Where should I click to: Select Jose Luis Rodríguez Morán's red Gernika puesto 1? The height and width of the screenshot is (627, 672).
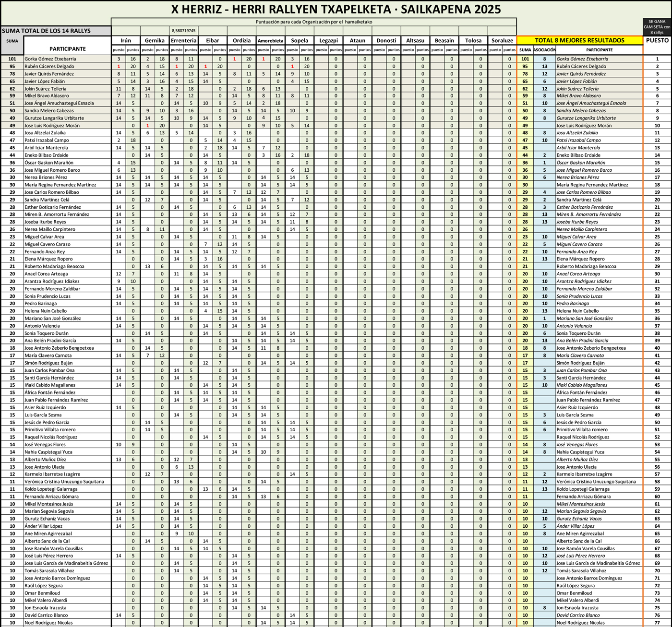click(147, 126)
